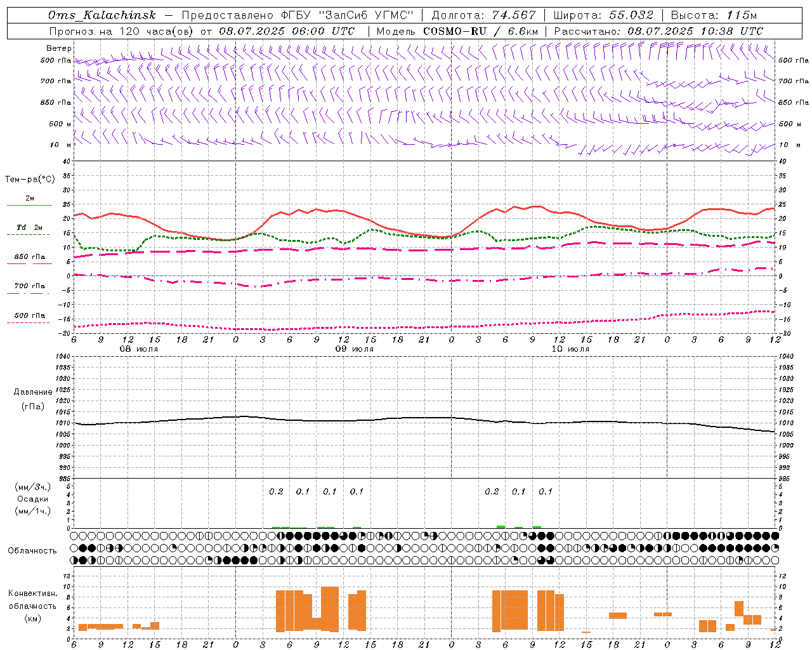Select the Высота: 115м header entry
The height and width of the screenshot is (650, 812).
pos(714,15)
